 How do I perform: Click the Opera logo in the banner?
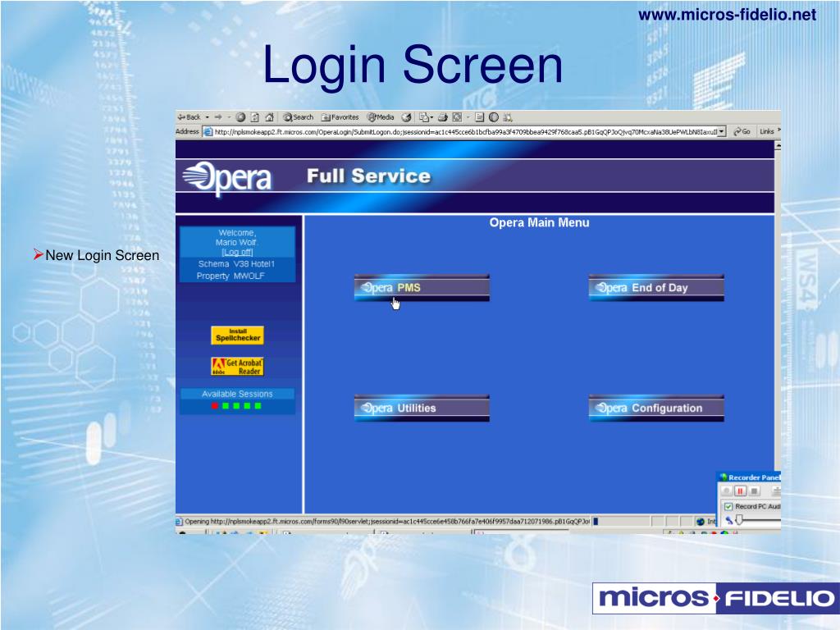pyautogui.click(x=227, y=177)
